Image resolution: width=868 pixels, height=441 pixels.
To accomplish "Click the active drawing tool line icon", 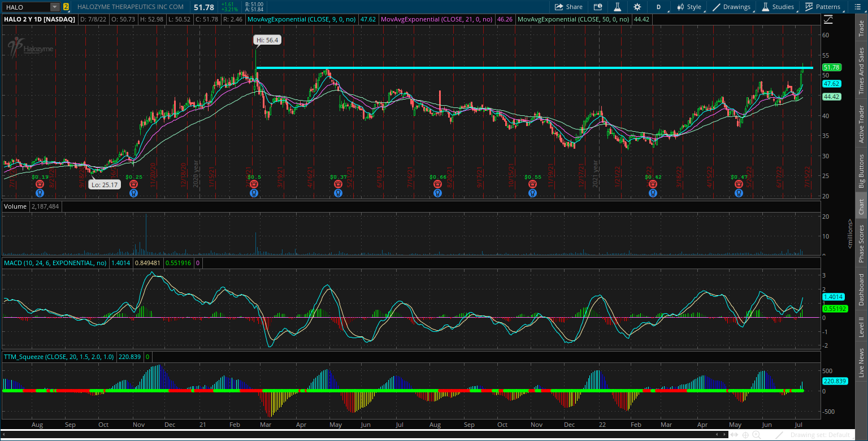I will [x=780, y=435].
